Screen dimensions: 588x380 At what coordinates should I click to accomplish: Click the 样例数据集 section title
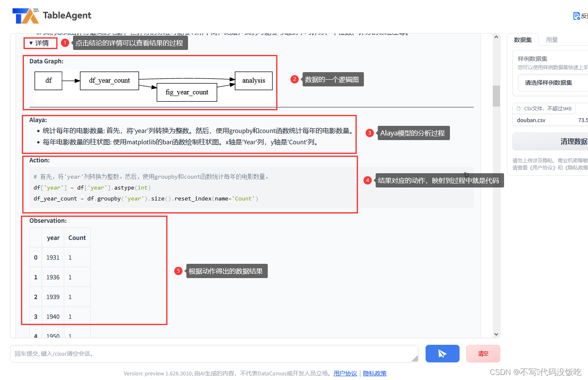point(532,59)
